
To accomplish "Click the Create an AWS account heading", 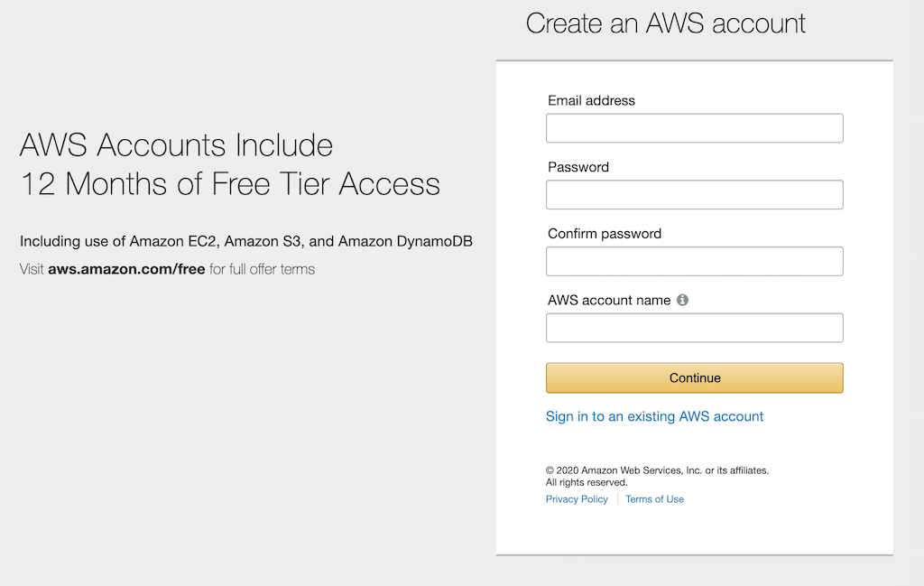I will click(x=665, y=23).
